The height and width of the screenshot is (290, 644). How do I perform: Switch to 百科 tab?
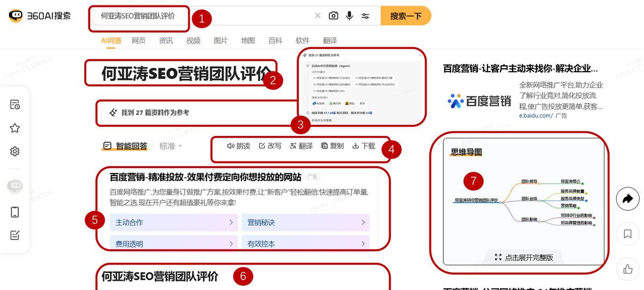coord(275,40)
